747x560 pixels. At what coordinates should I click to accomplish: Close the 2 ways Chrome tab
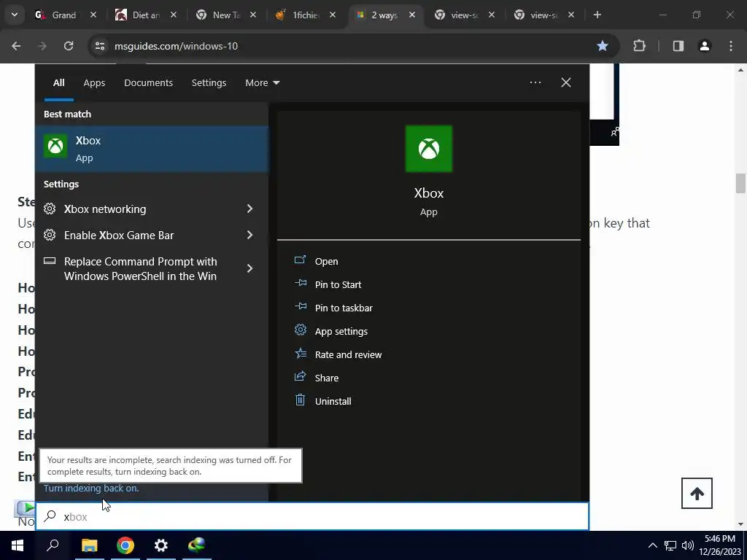pos(412,15)
